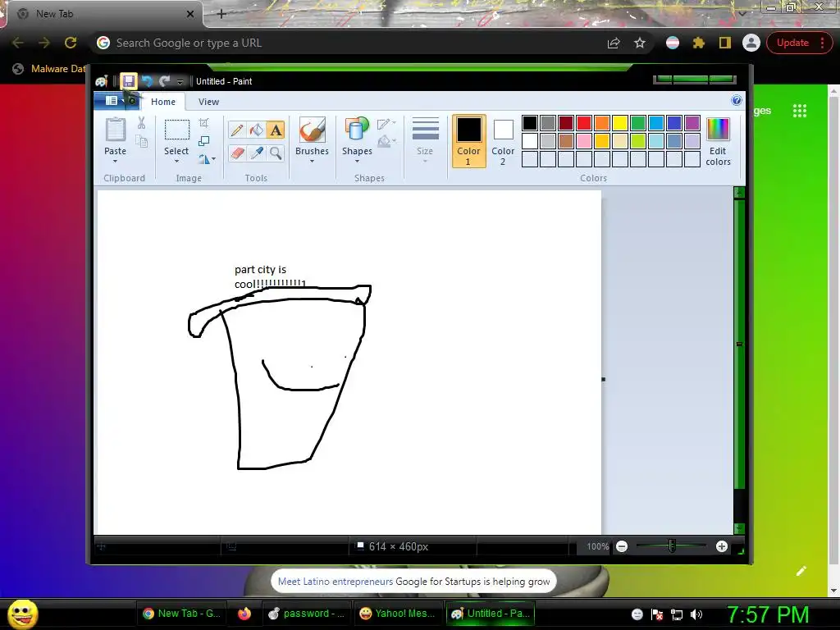Open the Size line thickness menu
This screenshot has width=840, height=630.
pos(426,140)
